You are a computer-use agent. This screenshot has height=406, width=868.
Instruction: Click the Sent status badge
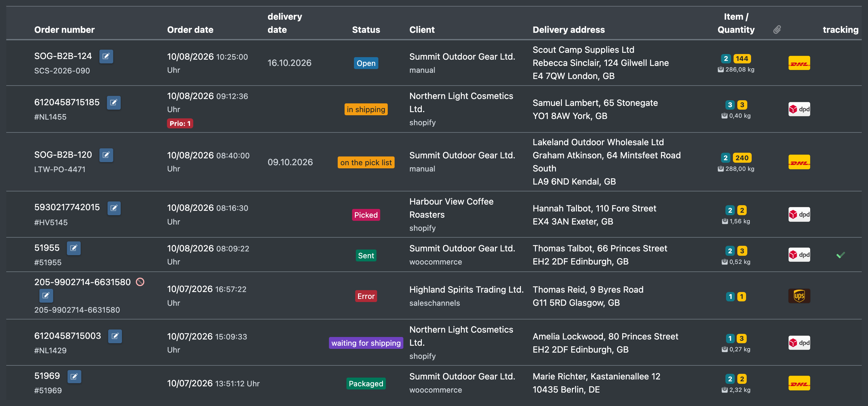[366, 255]
